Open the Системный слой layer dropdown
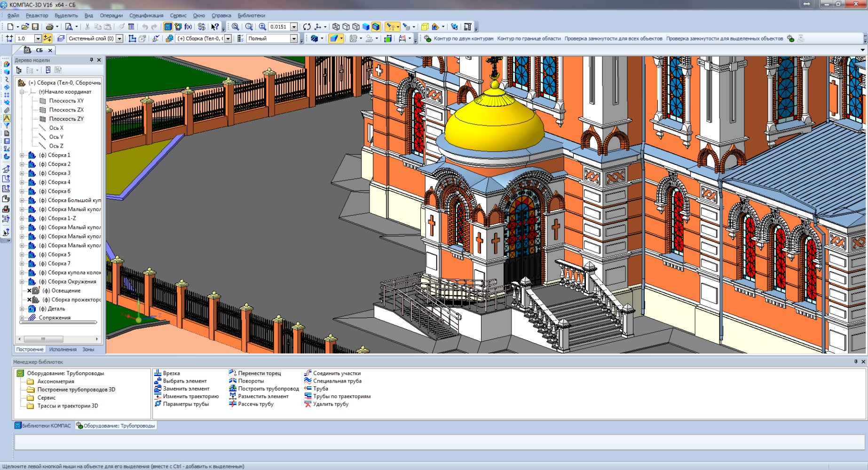The width and height of the screenshot is (868, 470). click(x=119, y=39)
